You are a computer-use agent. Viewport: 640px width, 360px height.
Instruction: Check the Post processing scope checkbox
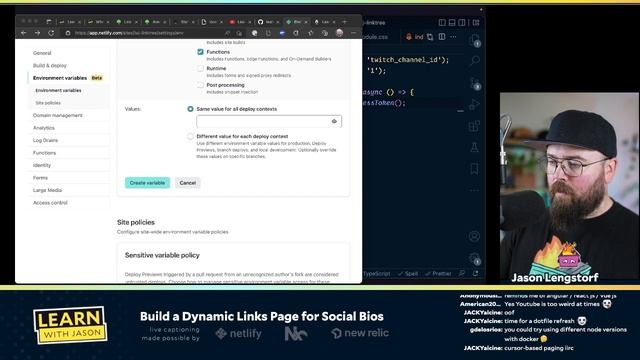(200, 85)
